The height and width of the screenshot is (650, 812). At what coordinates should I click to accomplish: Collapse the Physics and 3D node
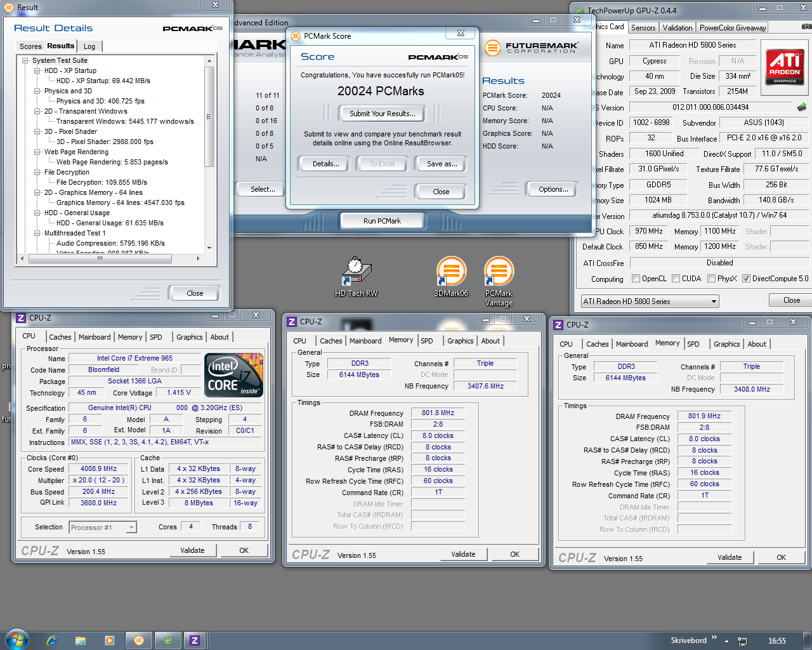pyautogui.click(x=37, y=91)
